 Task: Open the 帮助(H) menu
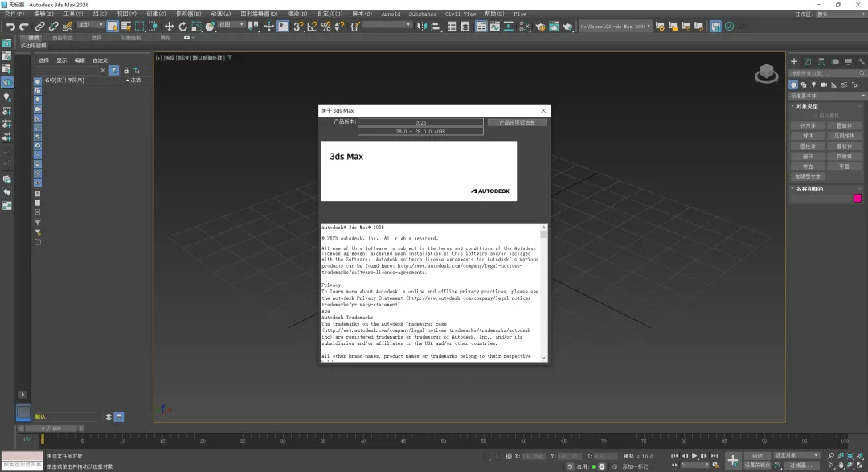coord(494,14)
